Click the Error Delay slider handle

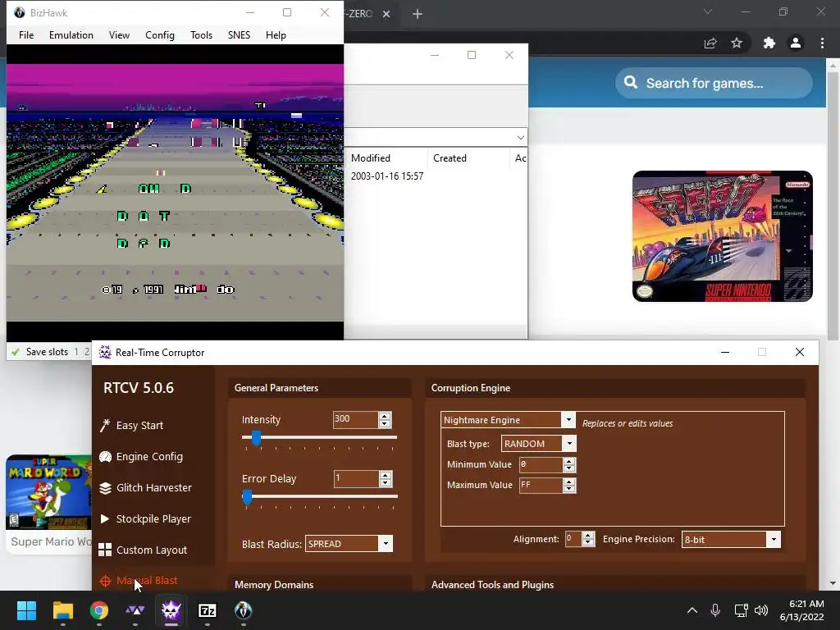tap(247, 496)
